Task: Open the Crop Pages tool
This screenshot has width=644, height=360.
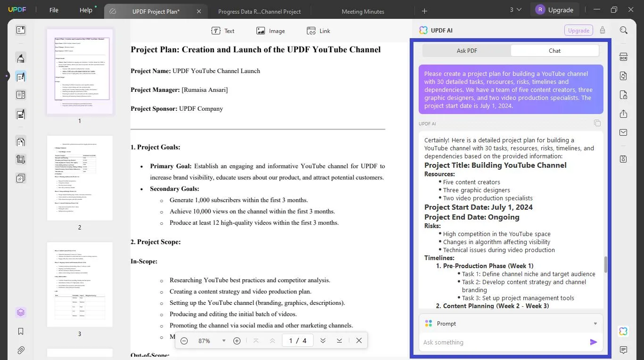Action: 20,159
